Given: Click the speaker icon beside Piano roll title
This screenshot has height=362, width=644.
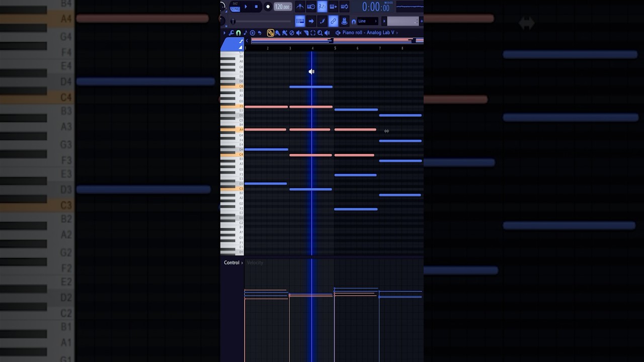Looking at the screenshot, I should (x=338, y=33).
